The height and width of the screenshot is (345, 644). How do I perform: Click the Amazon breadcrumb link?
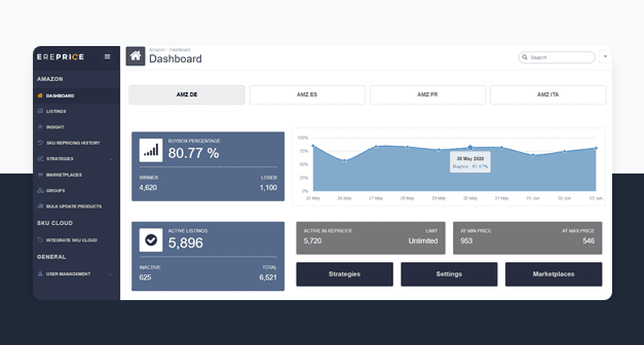click(156, 50)
